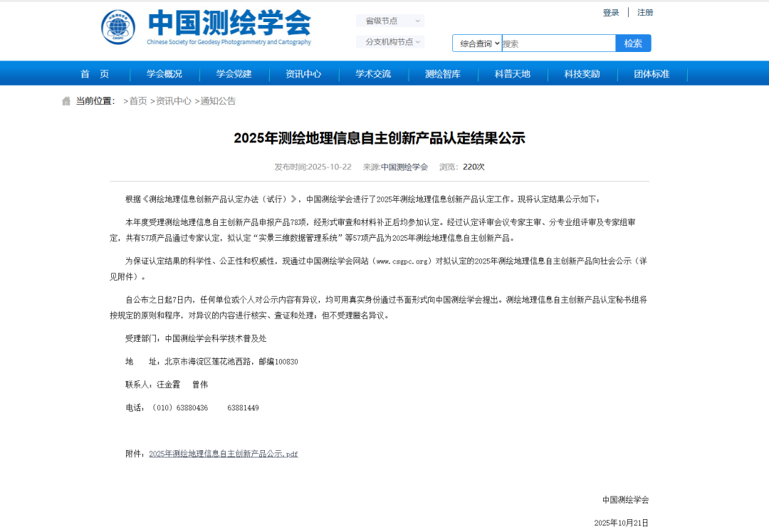Go to 首页 in navigation bar
Screen dimensions: 769x532
(x=95, y=74)
